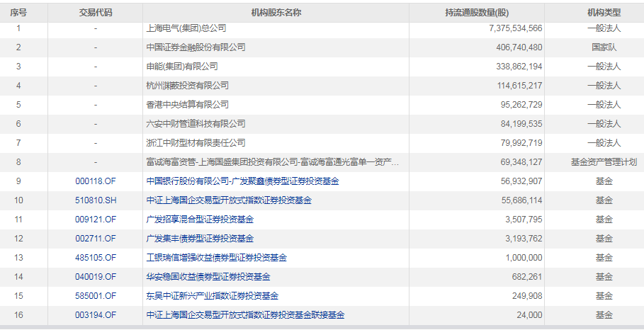
Task: Open 广发招享混合型证券投资基金 link
Action: [x=200, y=220]
